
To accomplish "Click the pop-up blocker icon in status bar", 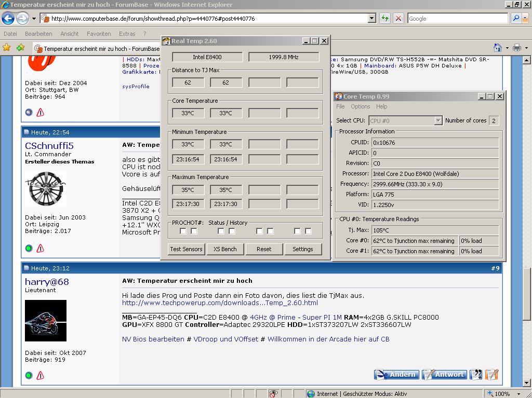I will [273, 394].
